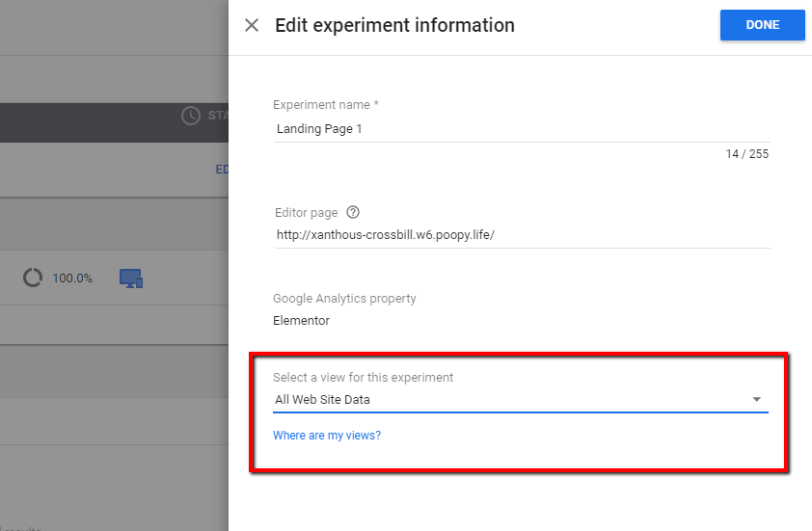Click the 'Edit experiment information' heading

coord(394,26)
